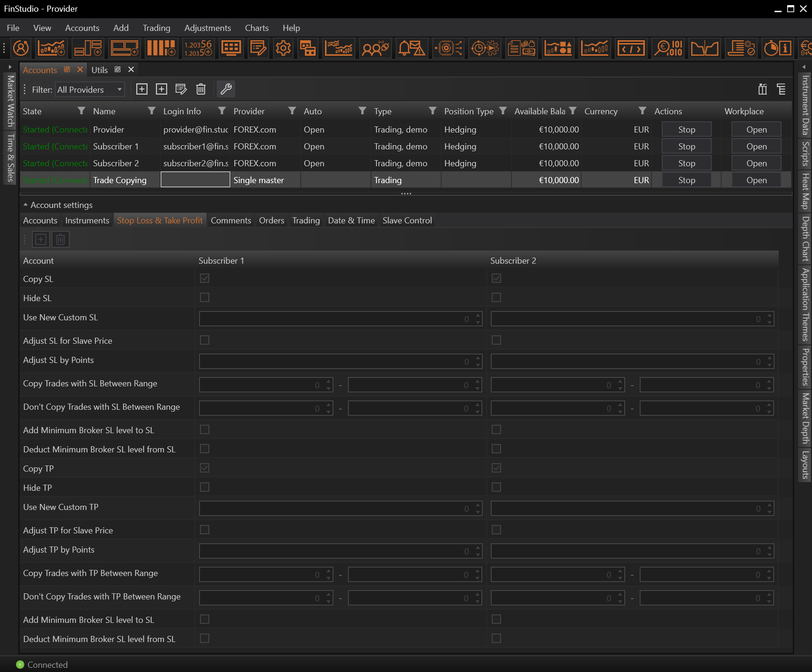Click Open workplace button for Provider account
This screenshot has width=812, height=672.
756,130
